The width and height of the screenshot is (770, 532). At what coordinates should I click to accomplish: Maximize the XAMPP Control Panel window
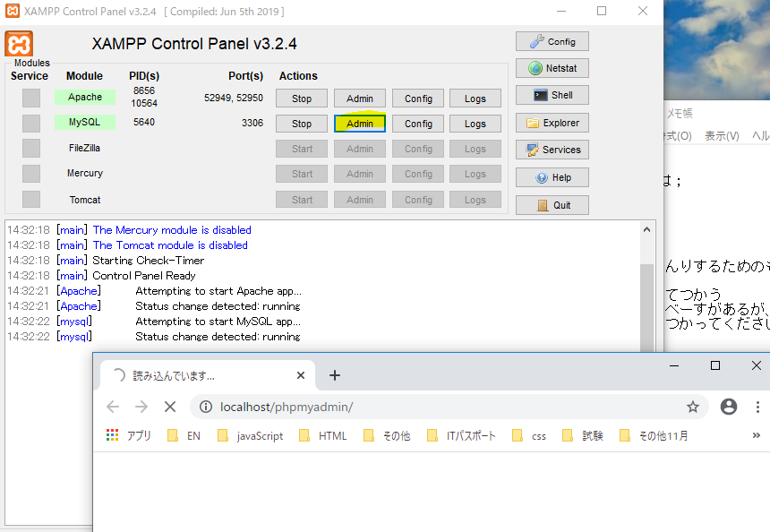click(x=602, y=11)
